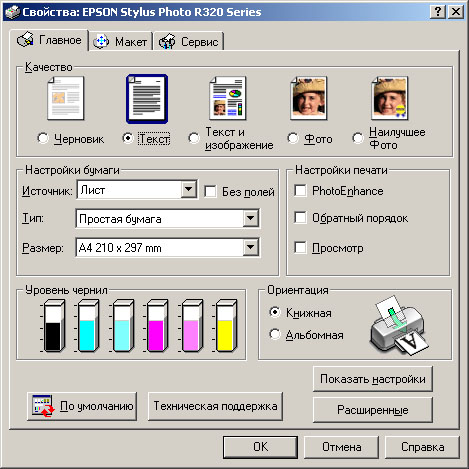Open the Сервис tab
This screenshot has width=469, height=469.
(189, 42)
